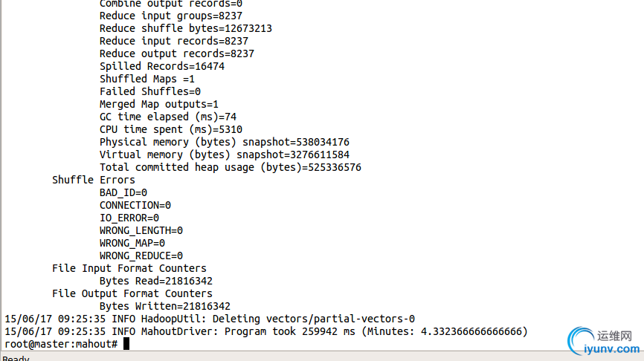Click the BAD_ID=0 counter line
644x361 pixels.
(x=123, y=192)
